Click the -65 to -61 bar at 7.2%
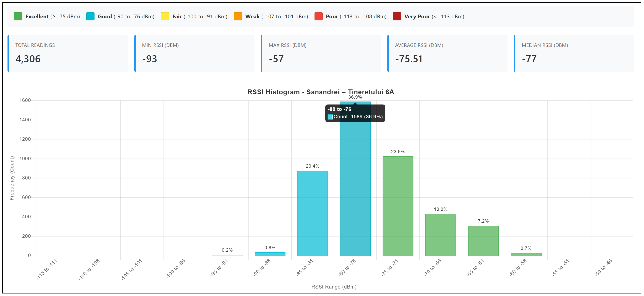This screenshot has width=644, height=296. pyautogui.click(x=483, y=241)
